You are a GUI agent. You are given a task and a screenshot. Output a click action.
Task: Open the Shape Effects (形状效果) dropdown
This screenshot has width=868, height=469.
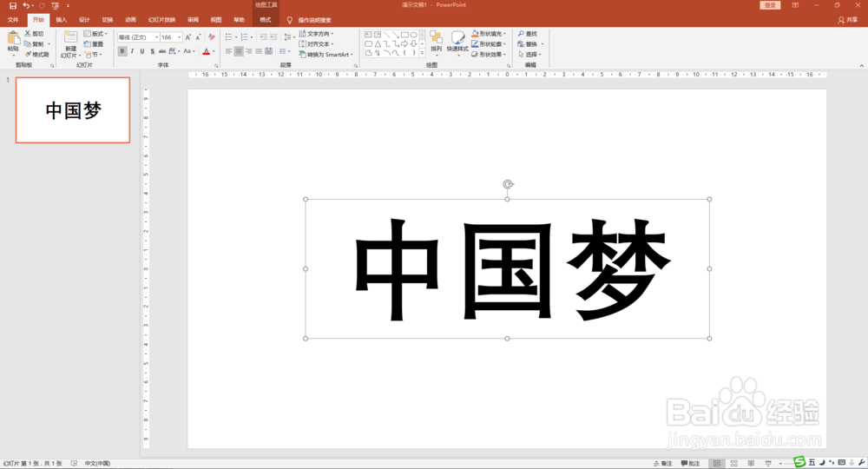489,54
